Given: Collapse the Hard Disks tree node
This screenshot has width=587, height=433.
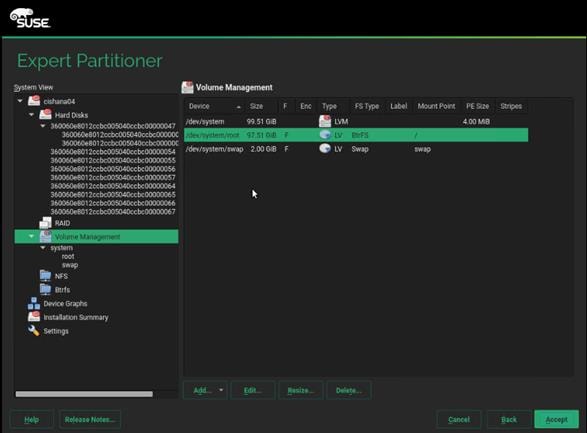Looking at the screenshot, I should coord(31,115).
